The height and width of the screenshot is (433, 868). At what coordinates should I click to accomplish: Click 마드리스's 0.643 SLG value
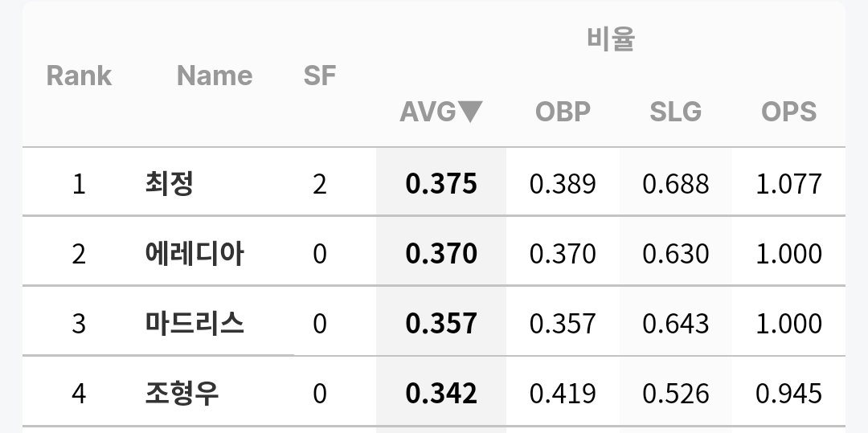[675, 324]
